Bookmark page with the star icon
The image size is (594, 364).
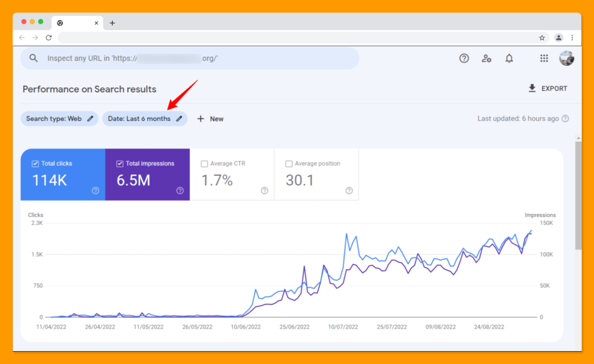[x=542, y=38]
